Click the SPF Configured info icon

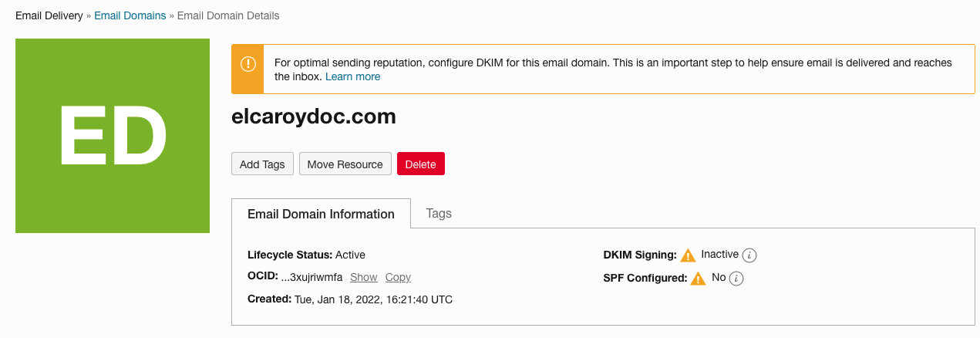[736, 279]
